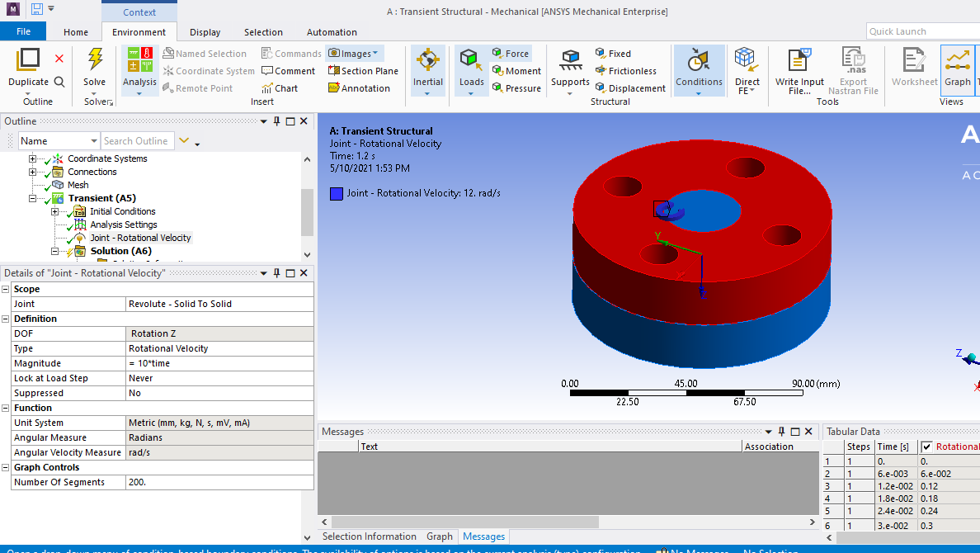This screenshot has height=553, width=980.
Task: Click the Quick Launch search box
Action: click(x=923, y=31)
